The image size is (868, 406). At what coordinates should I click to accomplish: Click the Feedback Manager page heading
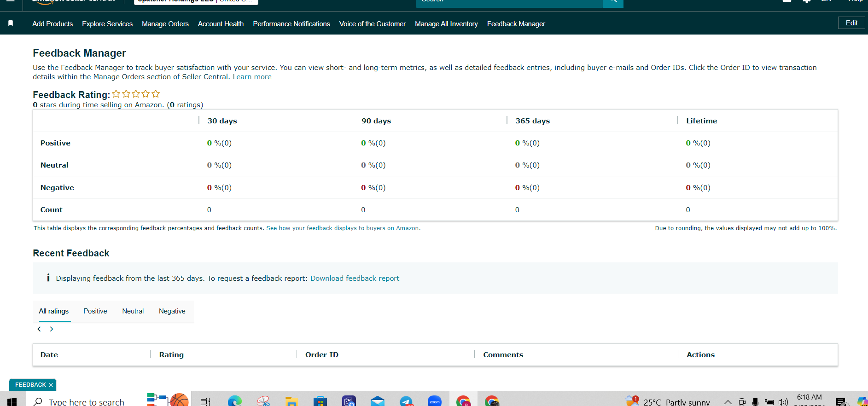pos(79,53)
